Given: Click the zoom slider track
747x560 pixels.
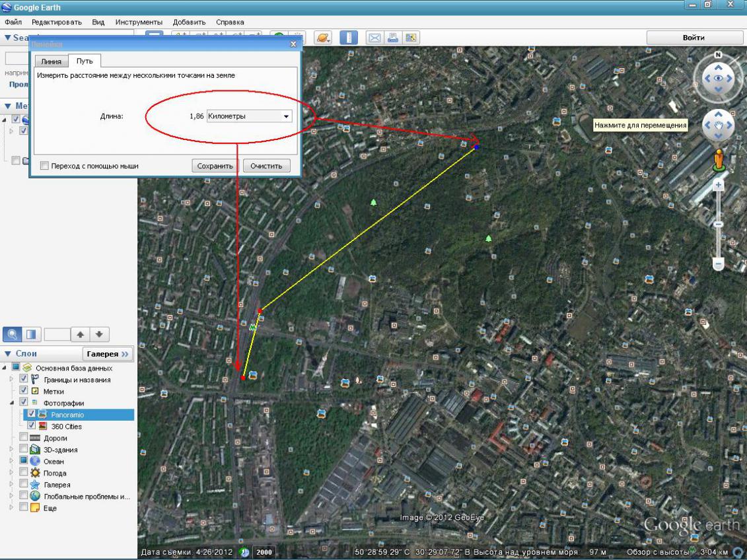Looking at the screenshot, I should pos(719,238).
